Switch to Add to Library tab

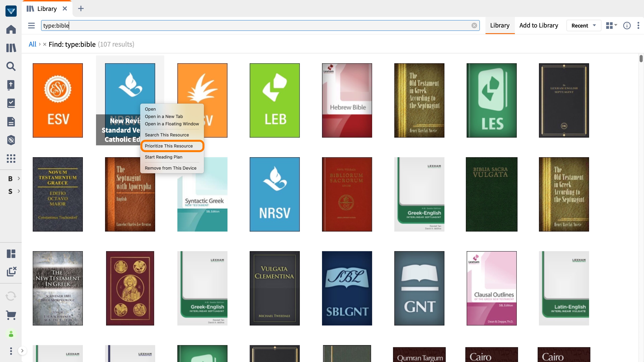coord(539,25)
